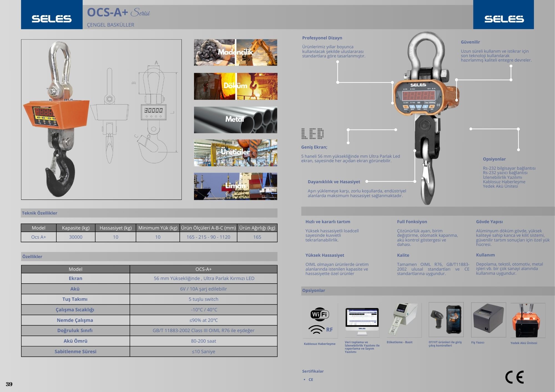Screen dimensions: 555x392
Task: Click the Profesyonel Dizayn heading
Action: pyautogui.click(x=322, y=38)
